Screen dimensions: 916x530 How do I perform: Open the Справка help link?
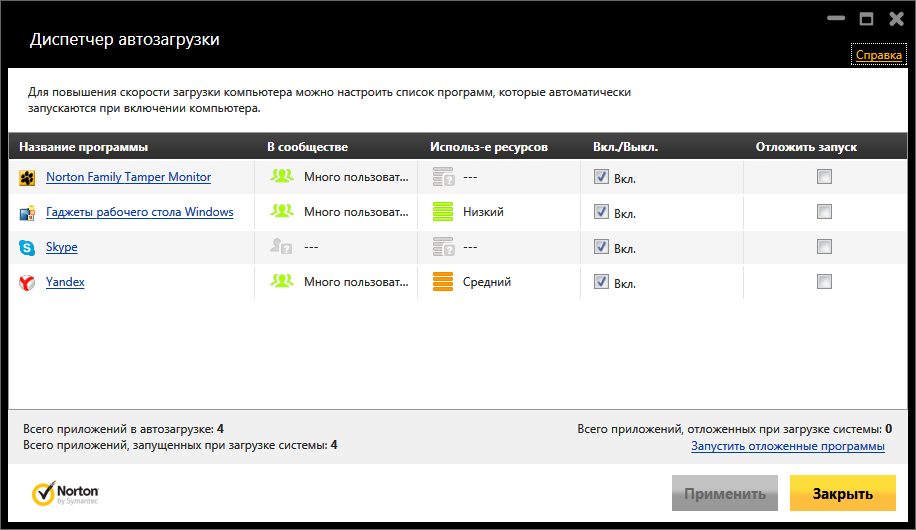click(878, 56)
